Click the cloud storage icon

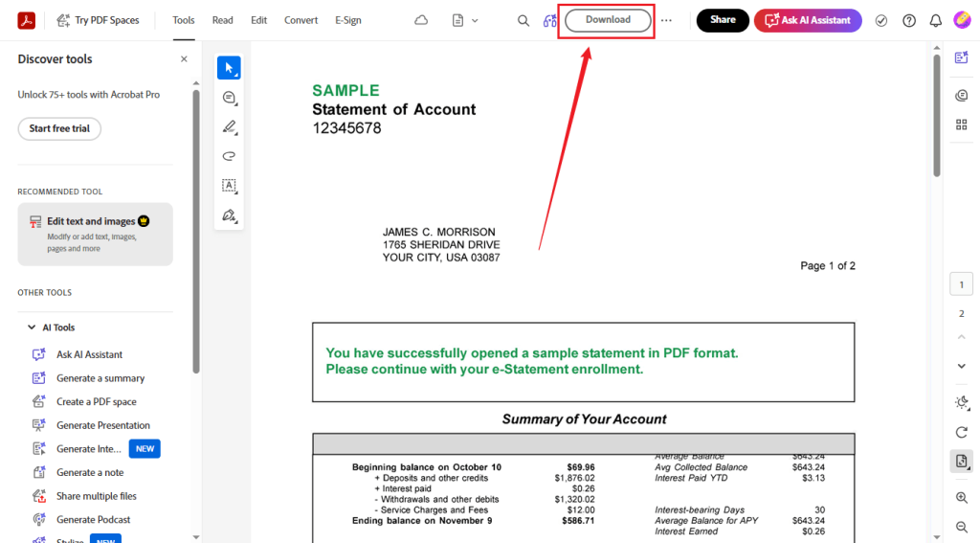(421, 20)
